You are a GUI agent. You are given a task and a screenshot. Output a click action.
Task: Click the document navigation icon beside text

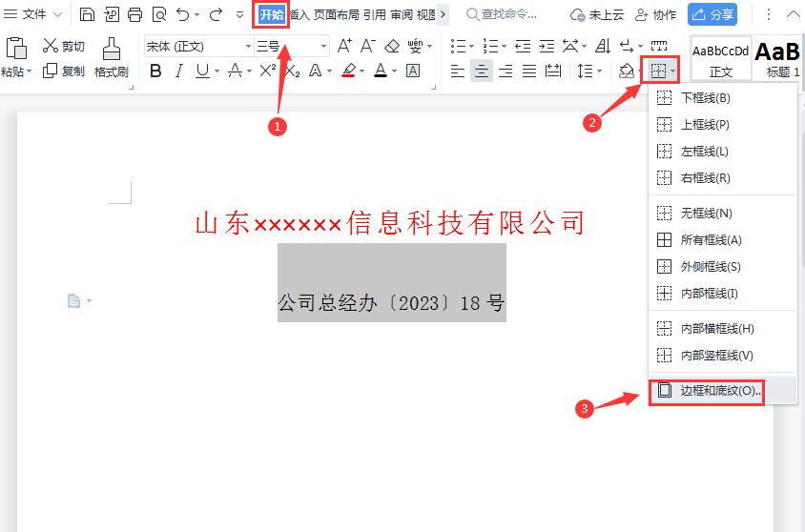coord(74,300)
